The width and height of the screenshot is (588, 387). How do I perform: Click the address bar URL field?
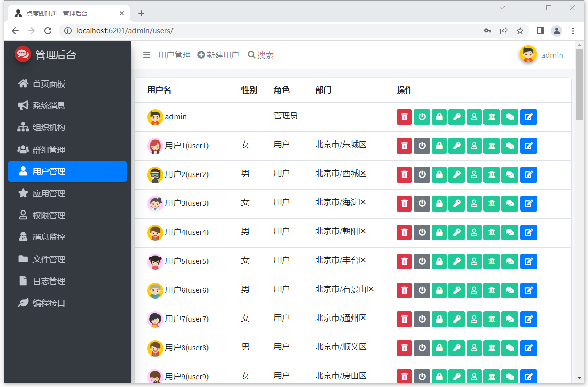(x=270, y=31)
